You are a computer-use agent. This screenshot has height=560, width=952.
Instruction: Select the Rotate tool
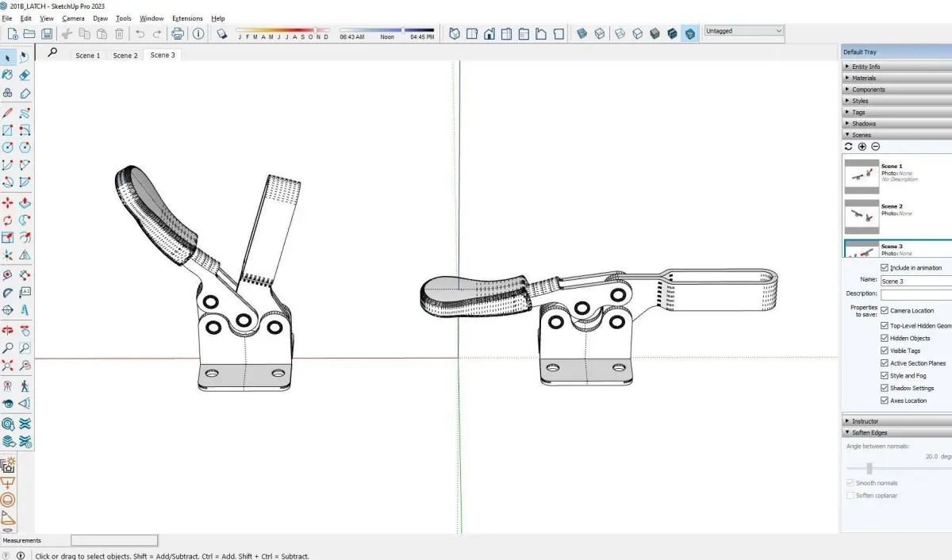[8, 221]
